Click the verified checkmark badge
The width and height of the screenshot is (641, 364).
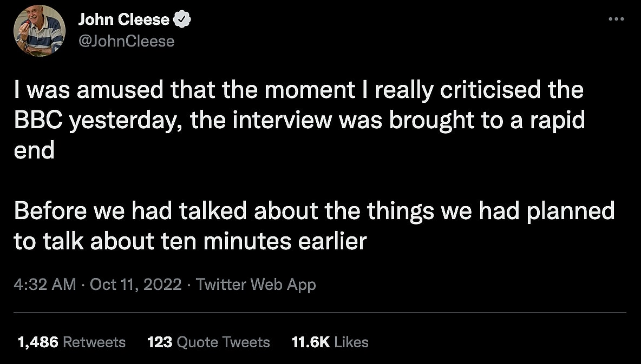182,21
